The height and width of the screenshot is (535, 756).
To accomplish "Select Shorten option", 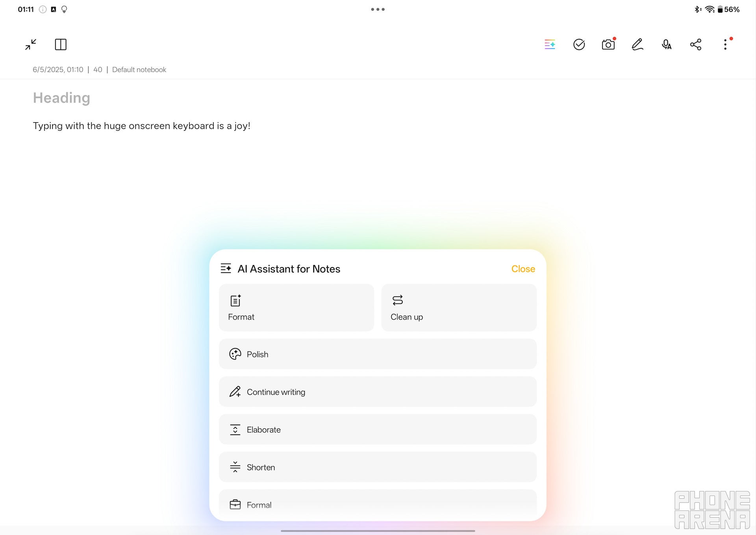I will pos(377,467).
